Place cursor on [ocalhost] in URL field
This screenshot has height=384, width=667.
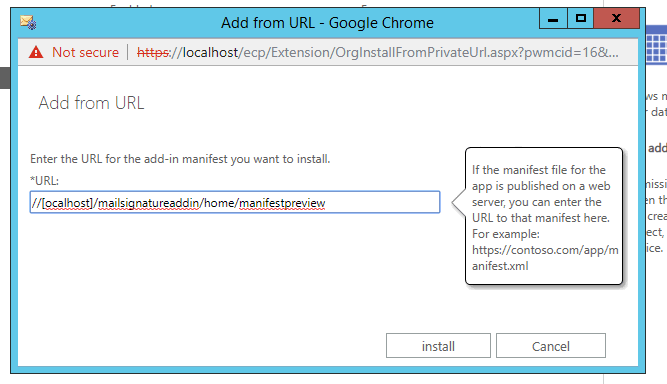pyautogui.click(x=67, y=203)
